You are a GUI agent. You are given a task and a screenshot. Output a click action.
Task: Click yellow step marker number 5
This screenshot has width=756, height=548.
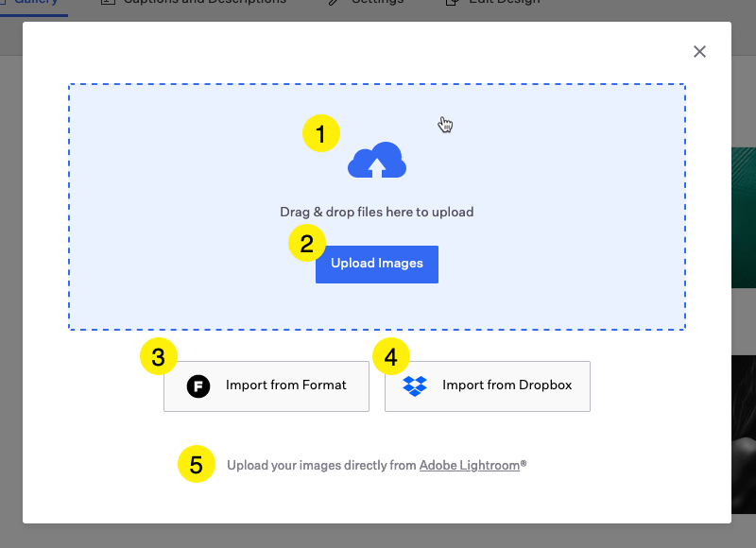click(197, 465)
